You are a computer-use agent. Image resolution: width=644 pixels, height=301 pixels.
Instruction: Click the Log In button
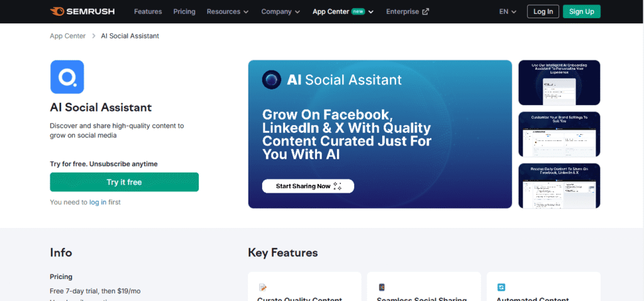click(543, 11)
